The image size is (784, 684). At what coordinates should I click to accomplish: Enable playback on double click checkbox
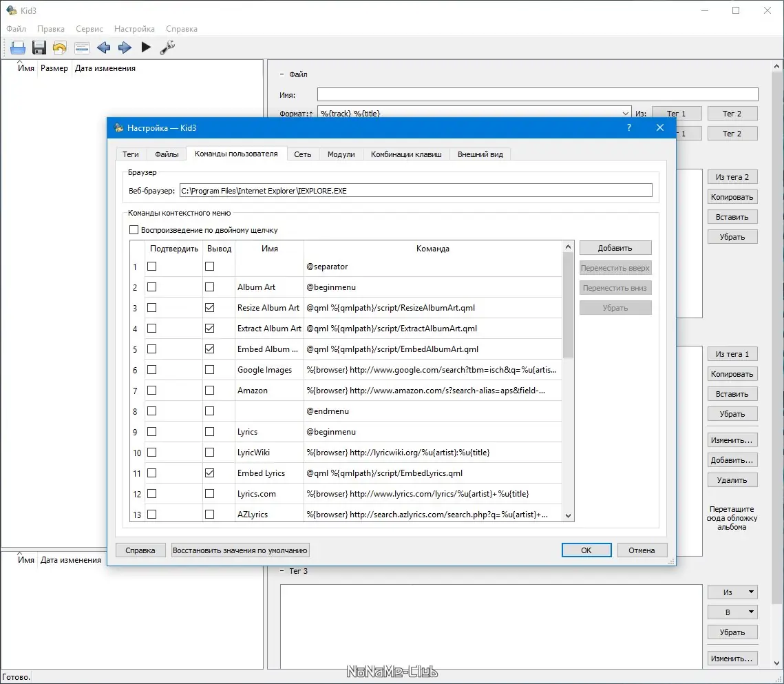pos(134,230)
